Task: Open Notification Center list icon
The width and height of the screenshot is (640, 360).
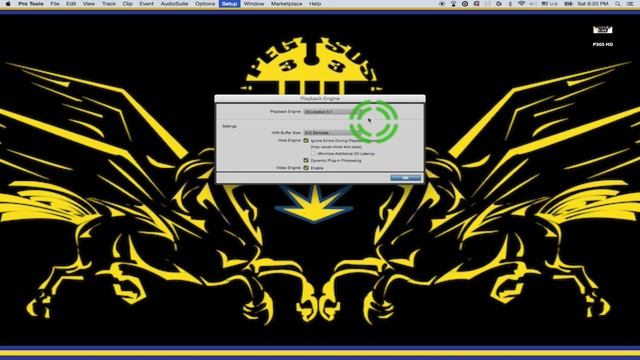Action: pyautogui.click(x=631, y=4)
